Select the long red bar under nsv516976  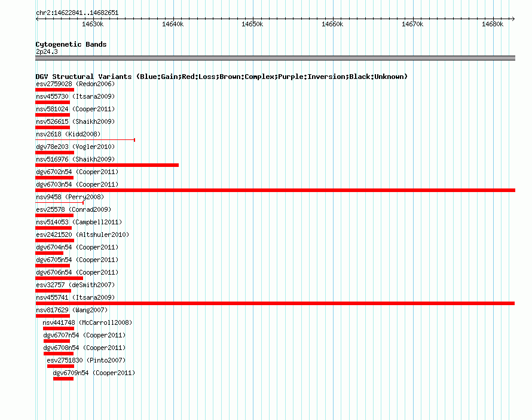107,165
